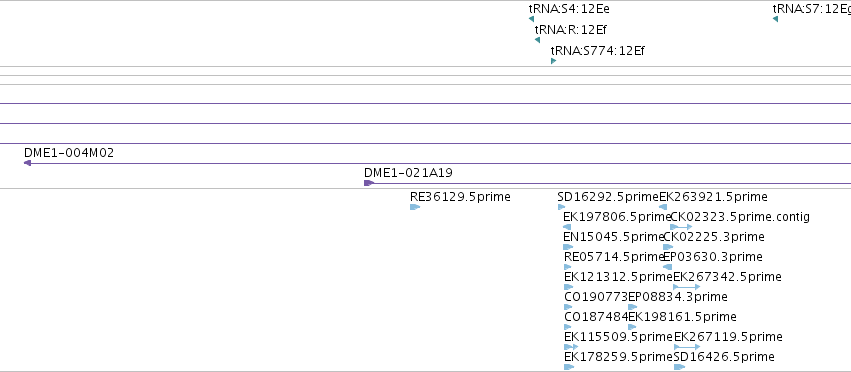Open the EK197806.5prime label

tap(618, 217)
